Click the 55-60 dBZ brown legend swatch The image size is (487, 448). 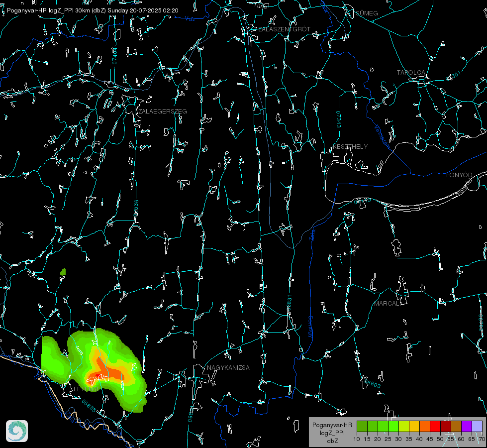456,426
